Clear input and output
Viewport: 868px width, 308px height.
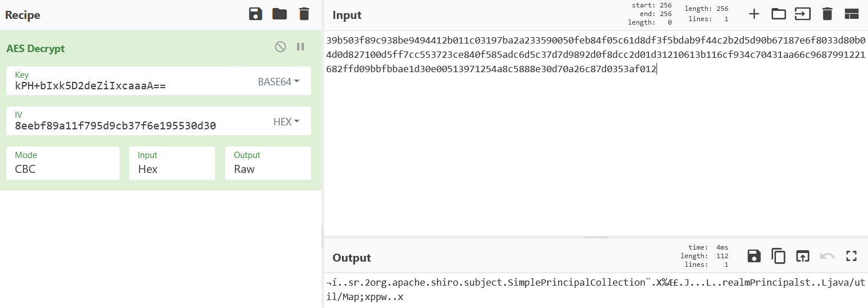click(827, 14)
